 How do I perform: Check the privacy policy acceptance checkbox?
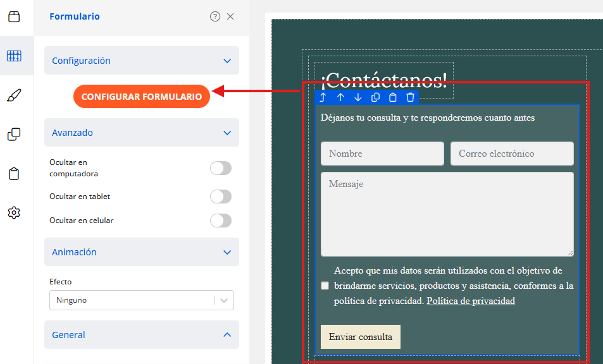point(325,286)
